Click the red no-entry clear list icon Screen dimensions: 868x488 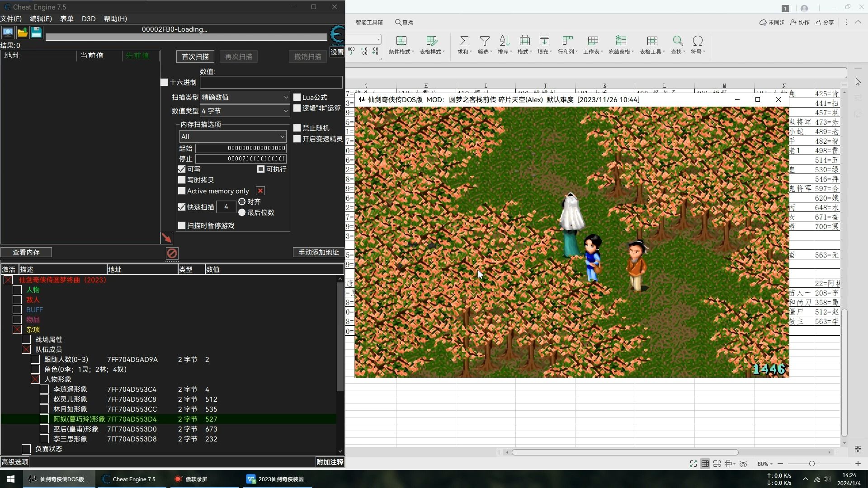(x=172, y=253)
